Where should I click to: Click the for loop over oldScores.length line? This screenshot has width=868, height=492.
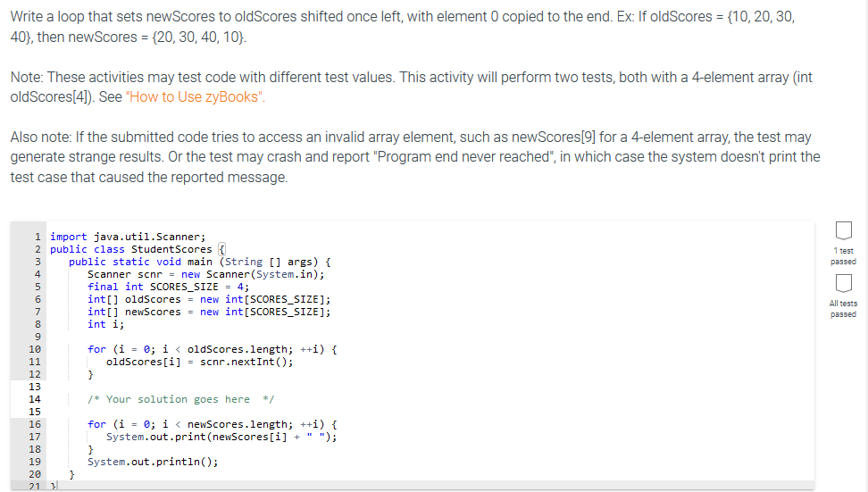point(212,349)
